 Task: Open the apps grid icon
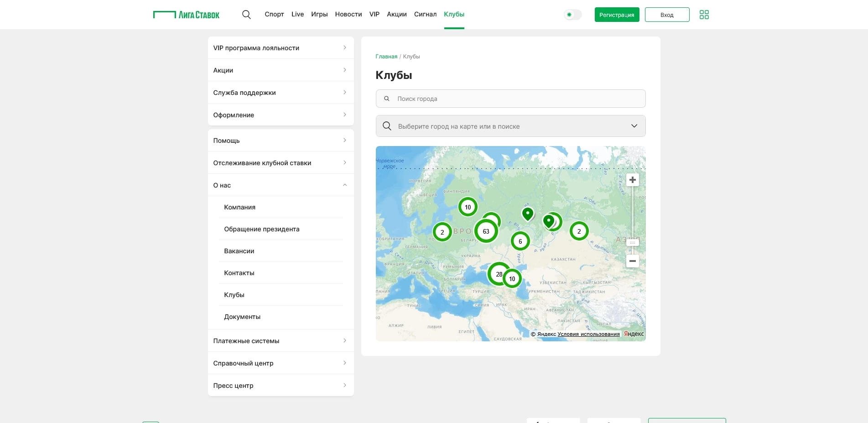704,15
